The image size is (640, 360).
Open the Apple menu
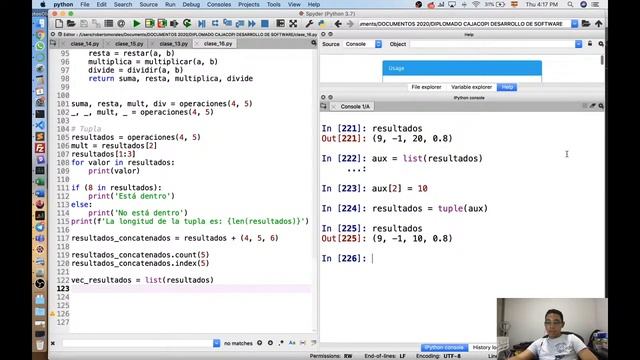click(x=43, y=4)
